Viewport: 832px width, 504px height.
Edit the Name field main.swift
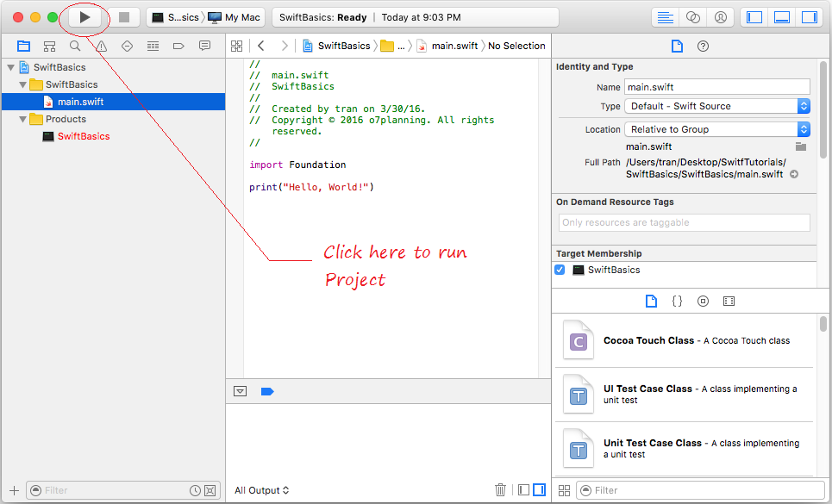(717, 87)
